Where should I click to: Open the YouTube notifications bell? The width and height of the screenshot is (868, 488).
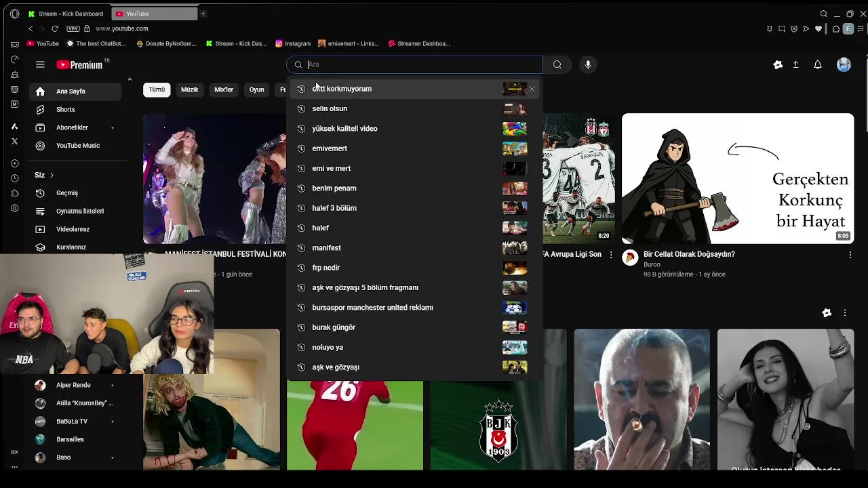(818, 64)
